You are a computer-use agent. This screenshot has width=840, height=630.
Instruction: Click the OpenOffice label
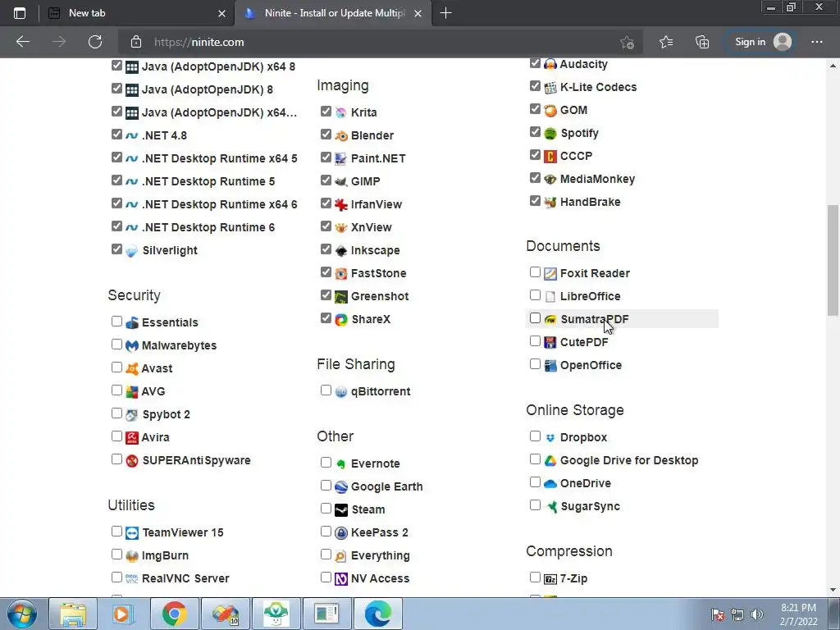click(591, 365)
